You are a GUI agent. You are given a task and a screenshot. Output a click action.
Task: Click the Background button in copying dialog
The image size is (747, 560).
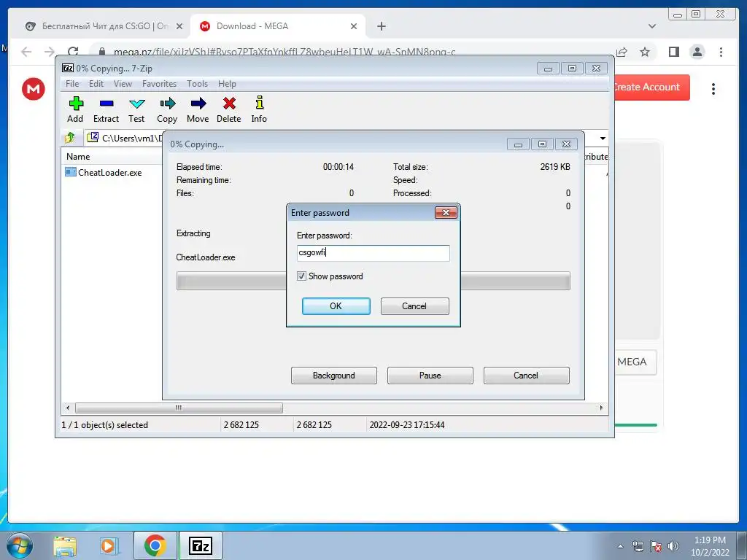tap(333, 376)
